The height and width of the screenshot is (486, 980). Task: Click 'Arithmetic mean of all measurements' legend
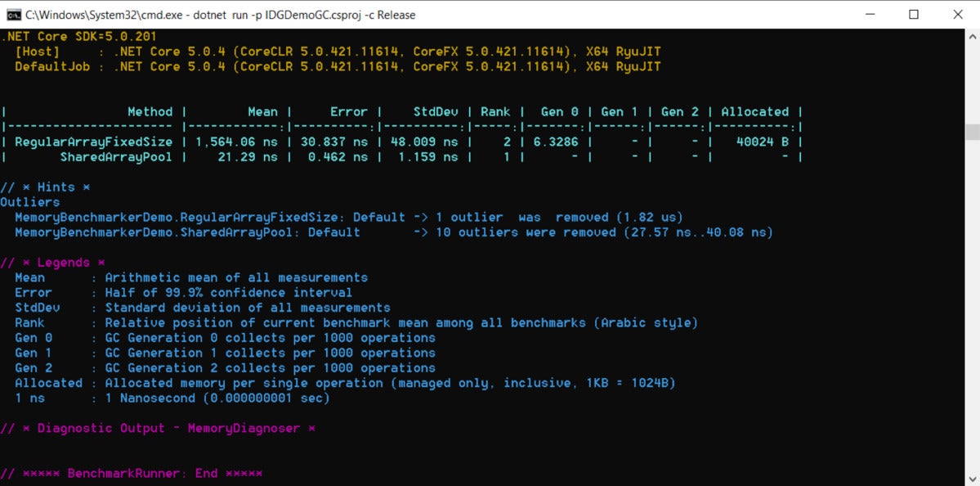(236, 277)
